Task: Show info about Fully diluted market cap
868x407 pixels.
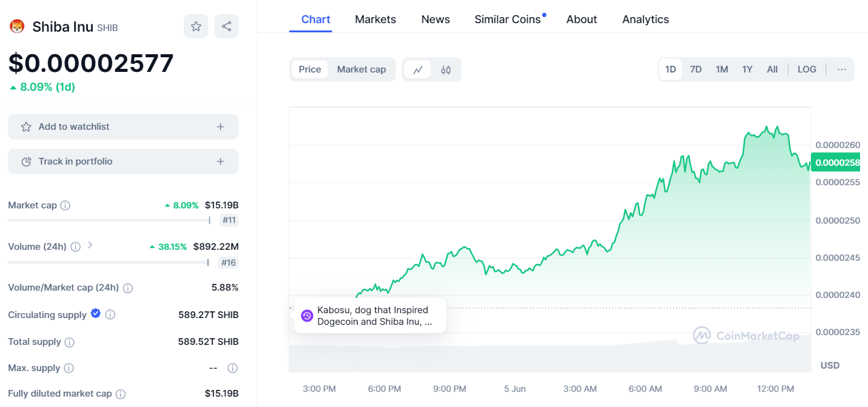Action: pos(121,394)
